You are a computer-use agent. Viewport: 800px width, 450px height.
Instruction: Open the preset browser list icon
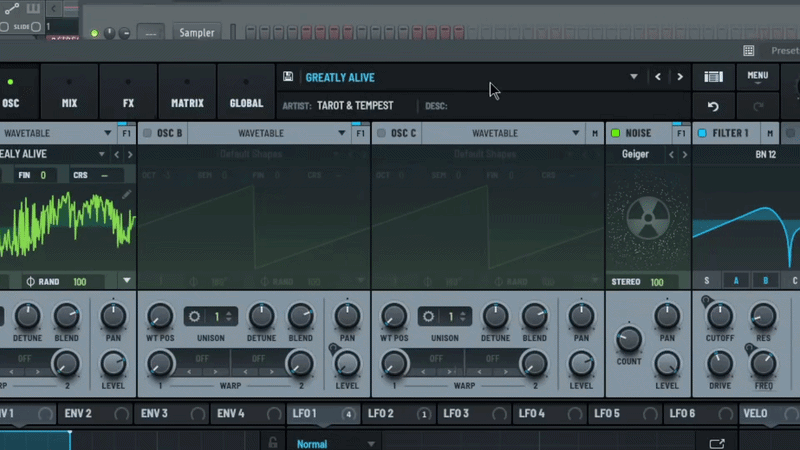pos(713,77)
